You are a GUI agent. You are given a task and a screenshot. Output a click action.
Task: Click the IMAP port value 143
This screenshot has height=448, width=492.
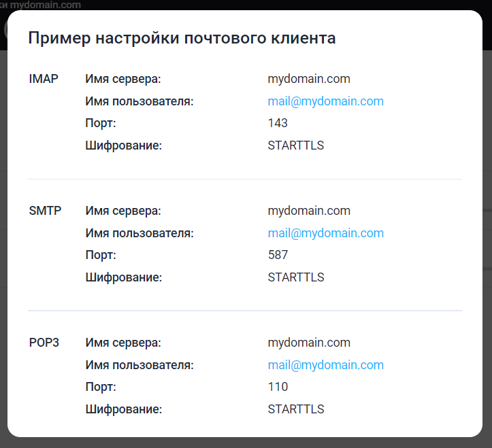coord(278,123)
